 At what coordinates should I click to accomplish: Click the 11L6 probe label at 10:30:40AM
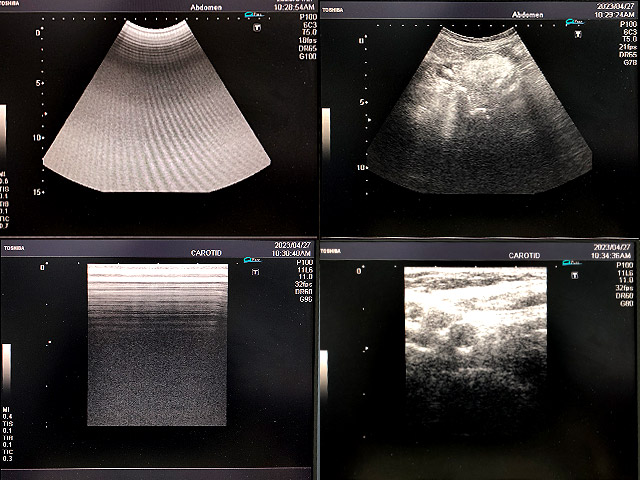click(305, 270)
